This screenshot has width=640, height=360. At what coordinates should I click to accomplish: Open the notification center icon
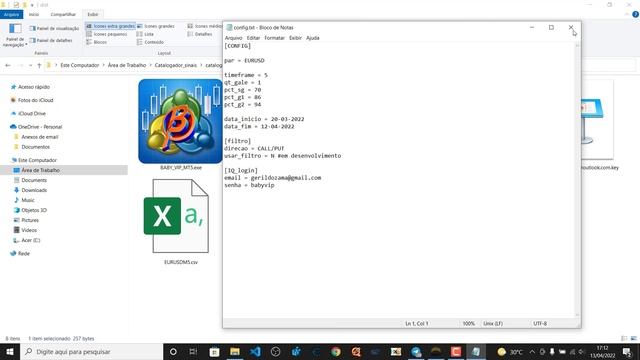point(627,351)
